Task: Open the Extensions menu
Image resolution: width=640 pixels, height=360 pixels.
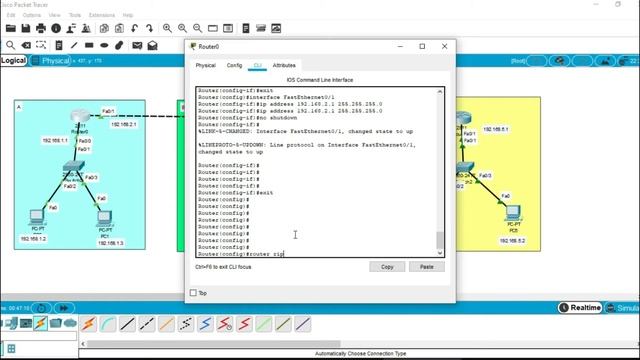Action: (102, 15)
